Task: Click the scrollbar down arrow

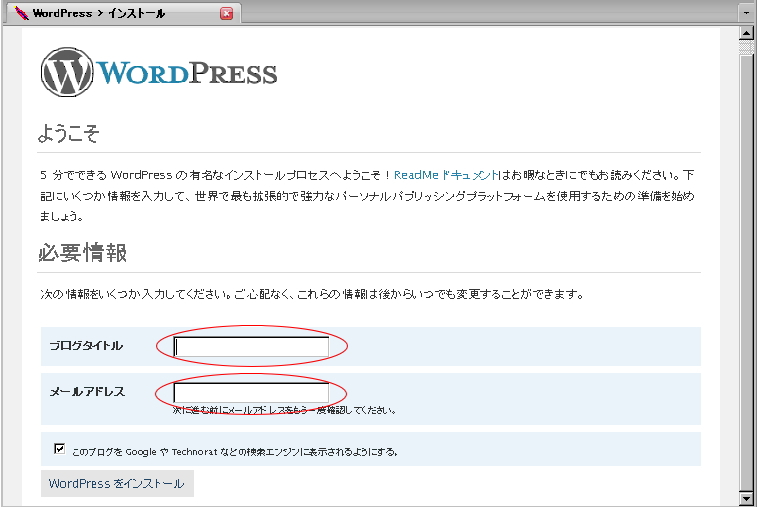Action: point(746,497)
